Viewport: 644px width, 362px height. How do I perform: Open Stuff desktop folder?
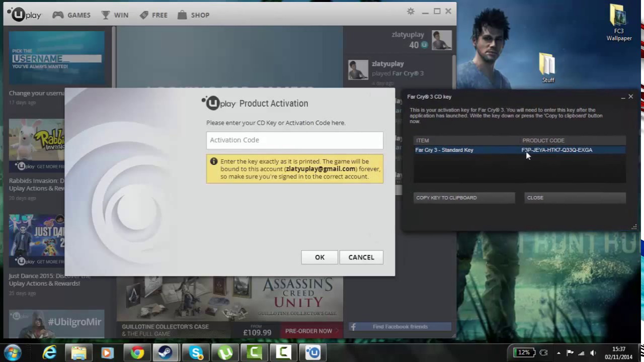tap(547, 68)
